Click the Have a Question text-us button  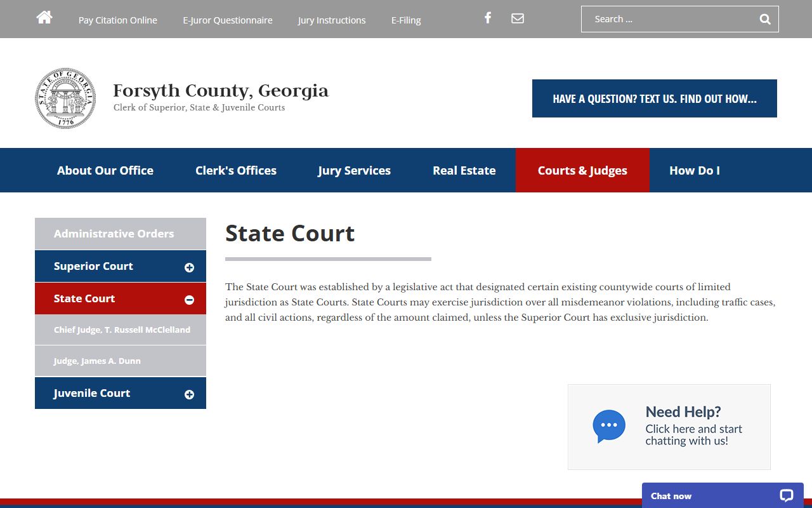[x=655, y=98]
